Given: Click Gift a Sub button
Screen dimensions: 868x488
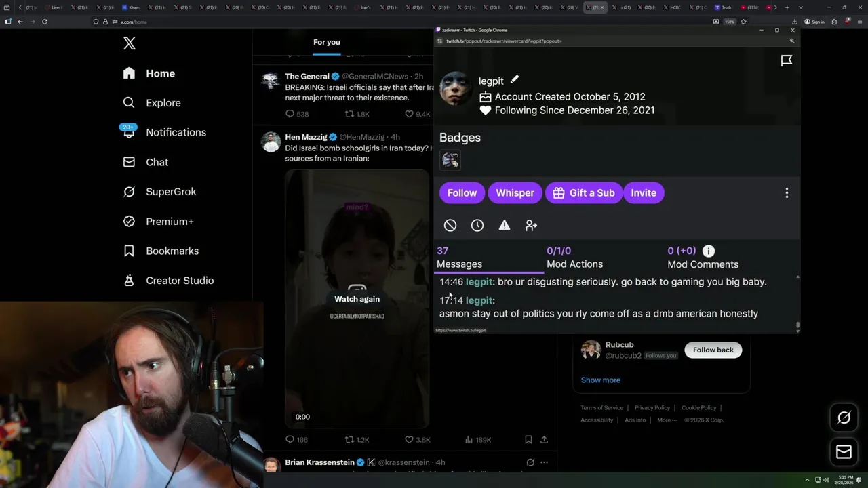Looking at the screenshot, I should [584, 192].
